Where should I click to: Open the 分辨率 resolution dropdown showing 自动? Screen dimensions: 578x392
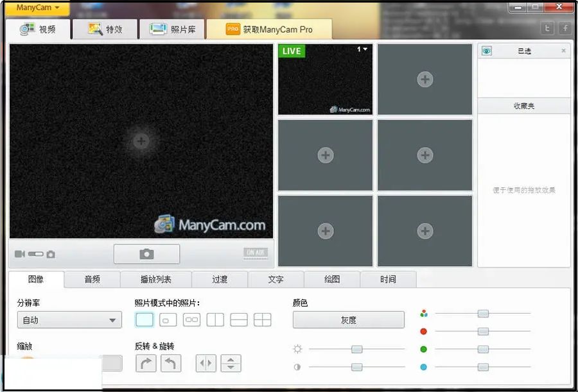69,320
